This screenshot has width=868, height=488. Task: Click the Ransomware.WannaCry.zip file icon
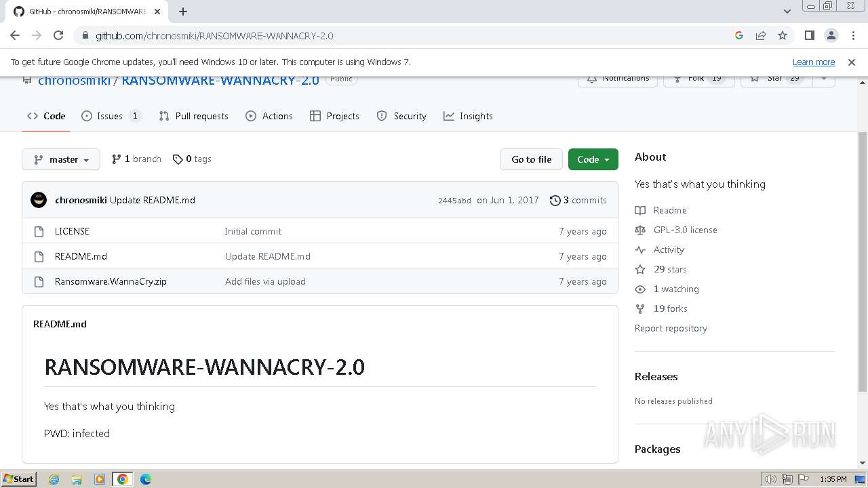pos(39,281)
